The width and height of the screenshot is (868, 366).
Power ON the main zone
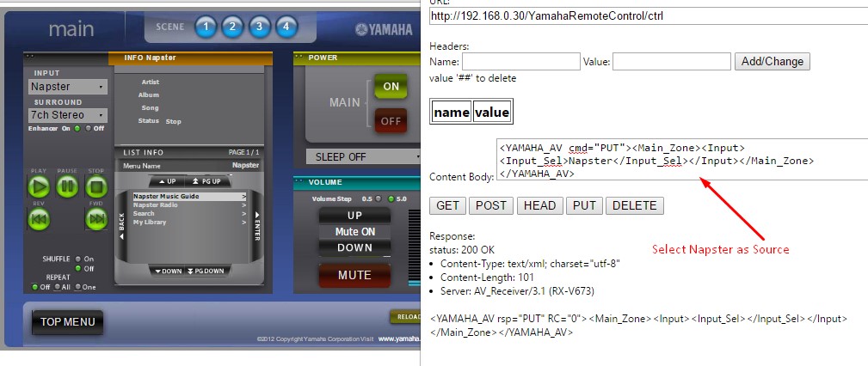[391, 87]
